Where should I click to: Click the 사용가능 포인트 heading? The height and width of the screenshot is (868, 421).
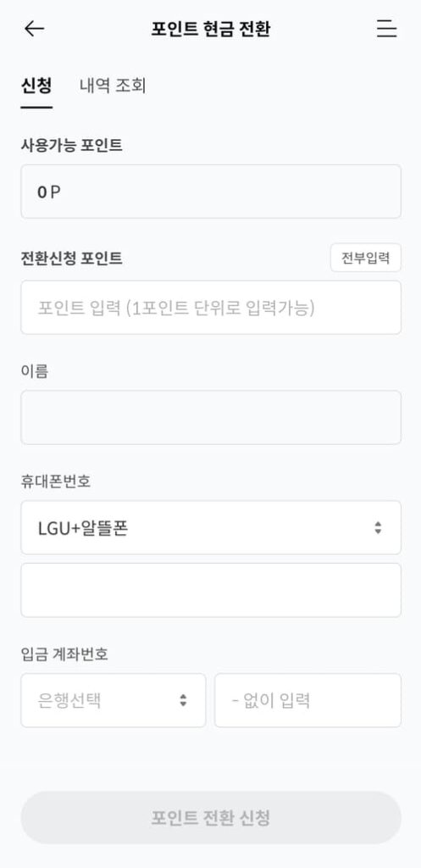point(71,145)
